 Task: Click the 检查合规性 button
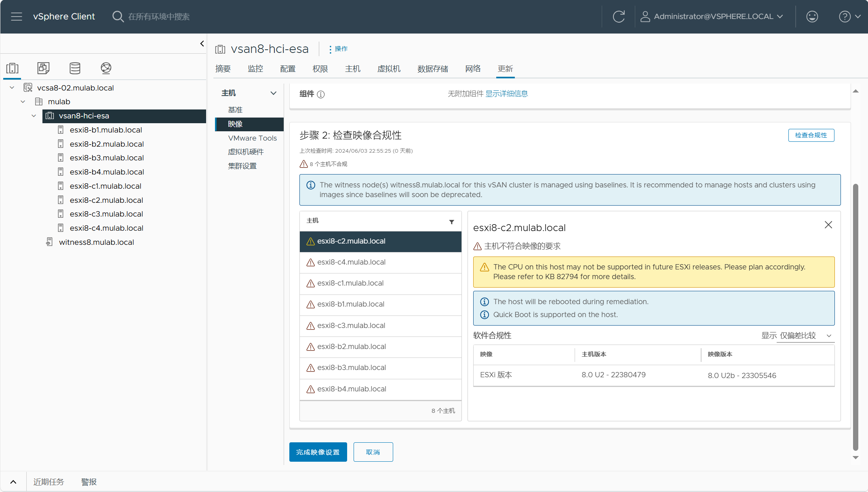point(811,135)
